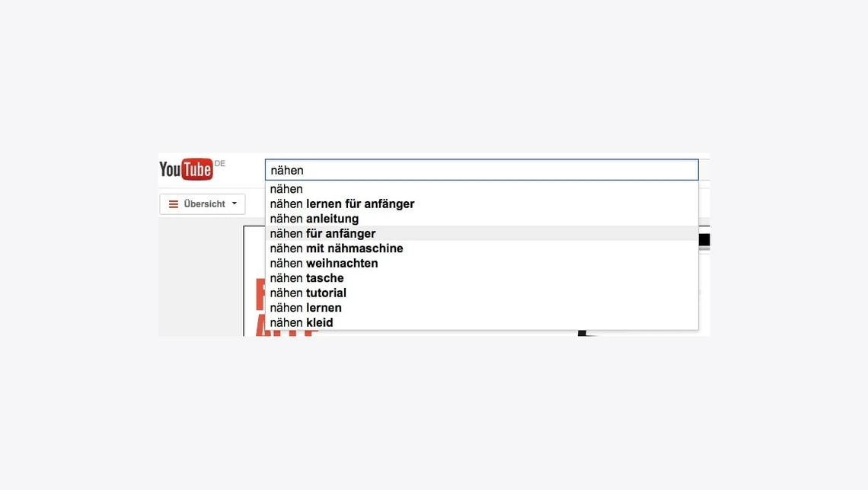
Task: Click the YouTube logo
Action: tap(186, 169)
